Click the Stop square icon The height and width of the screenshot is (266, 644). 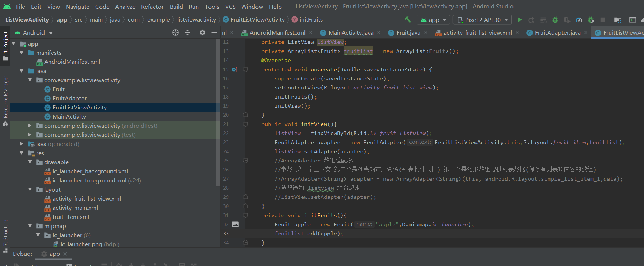tap(603, 20)
